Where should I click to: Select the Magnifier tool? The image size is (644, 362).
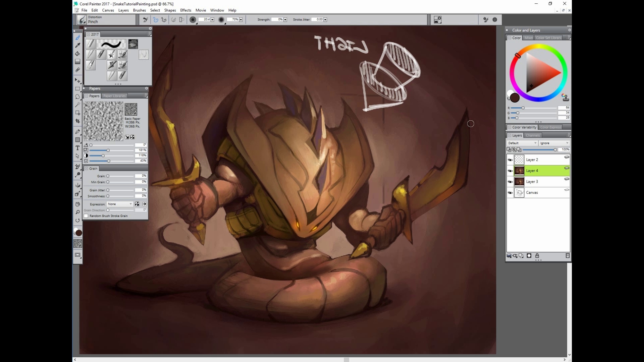77,212
